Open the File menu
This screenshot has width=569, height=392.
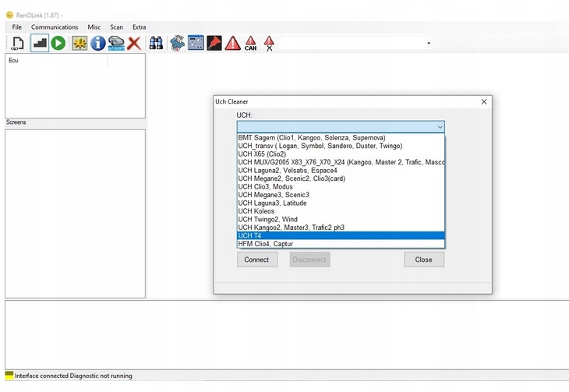[16, 27]
